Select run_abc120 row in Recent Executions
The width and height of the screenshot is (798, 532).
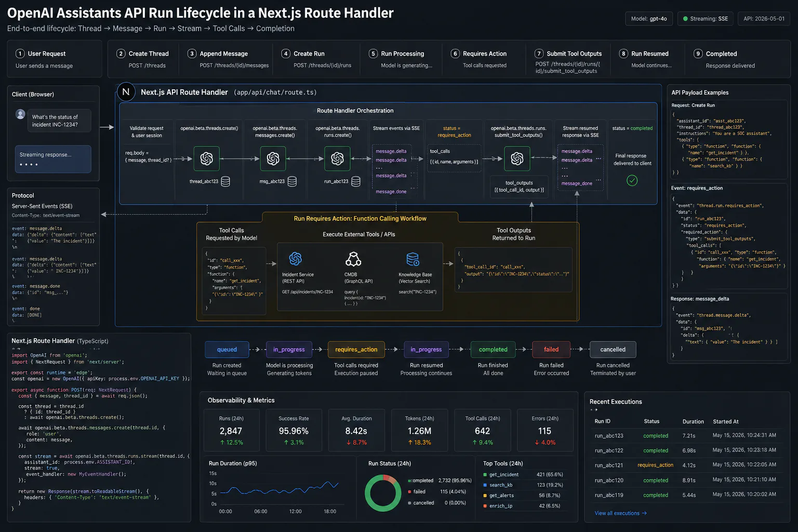[686, 480]
